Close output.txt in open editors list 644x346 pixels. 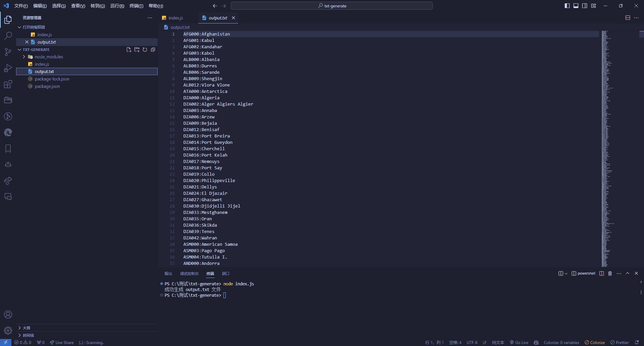(27, 42)
